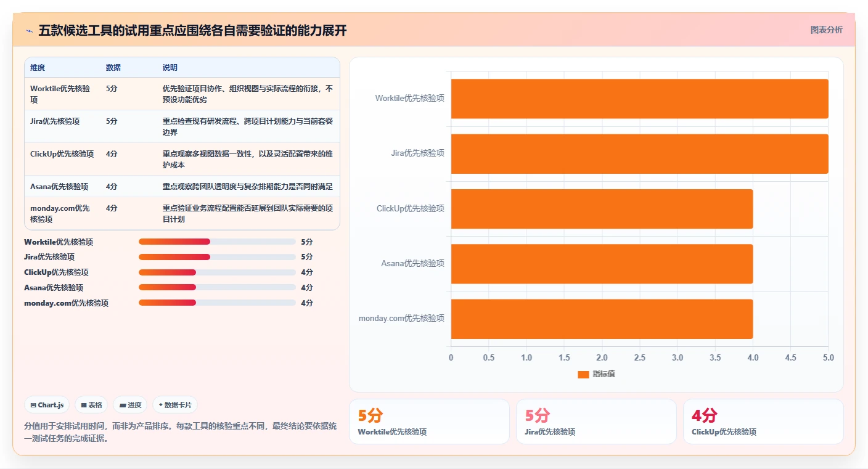868x469 pixels.
Task: Click the footnote starting 分值用于安排试用时间
Action: pos(180,432)
